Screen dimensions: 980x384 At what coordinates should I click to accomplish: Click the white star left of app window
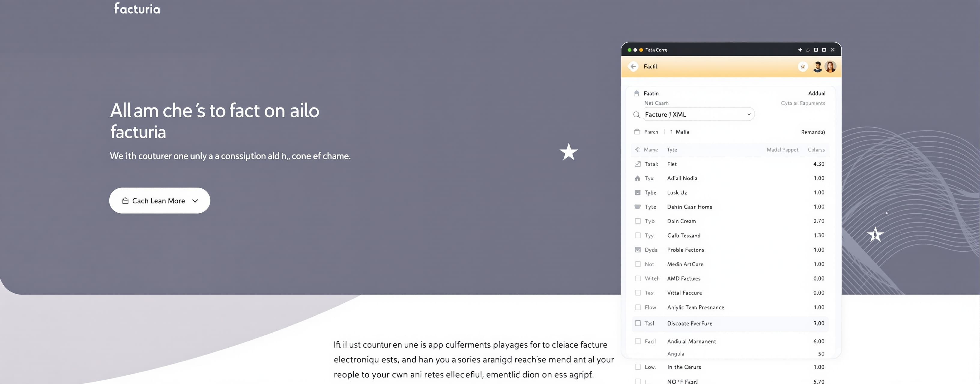568,152
